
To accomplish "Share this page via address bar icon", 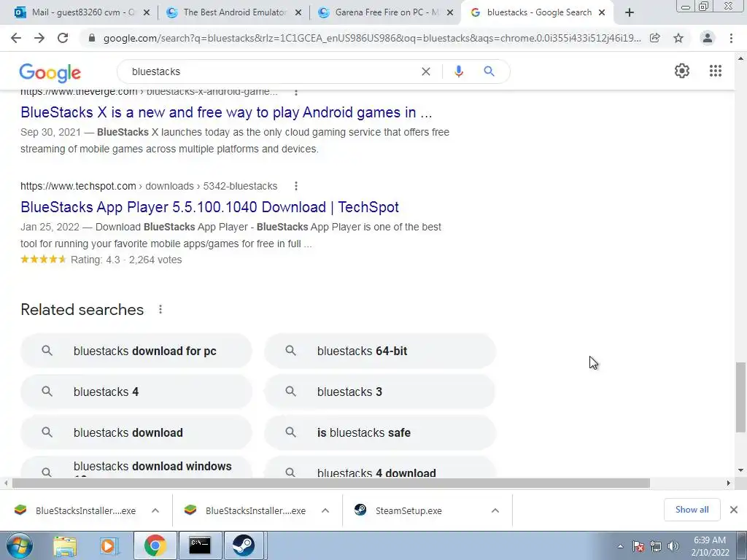I will click(655, 38).
